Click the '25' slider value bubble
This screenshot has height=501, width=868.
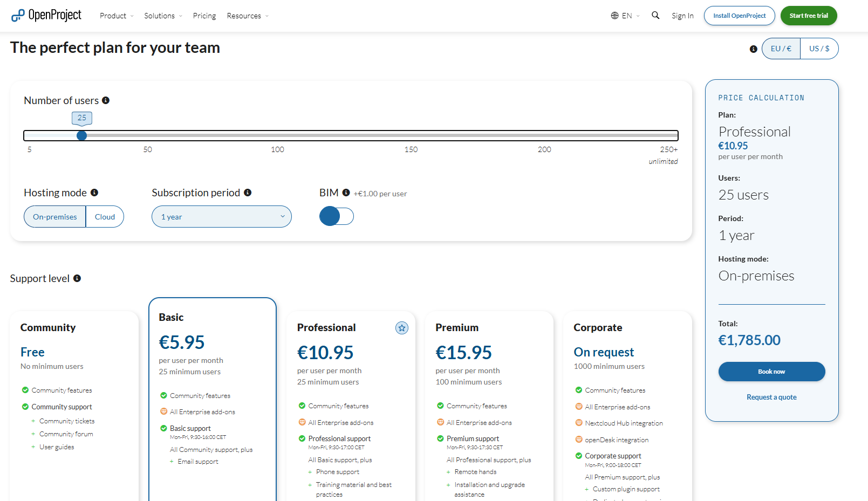(x=82, y=118)
